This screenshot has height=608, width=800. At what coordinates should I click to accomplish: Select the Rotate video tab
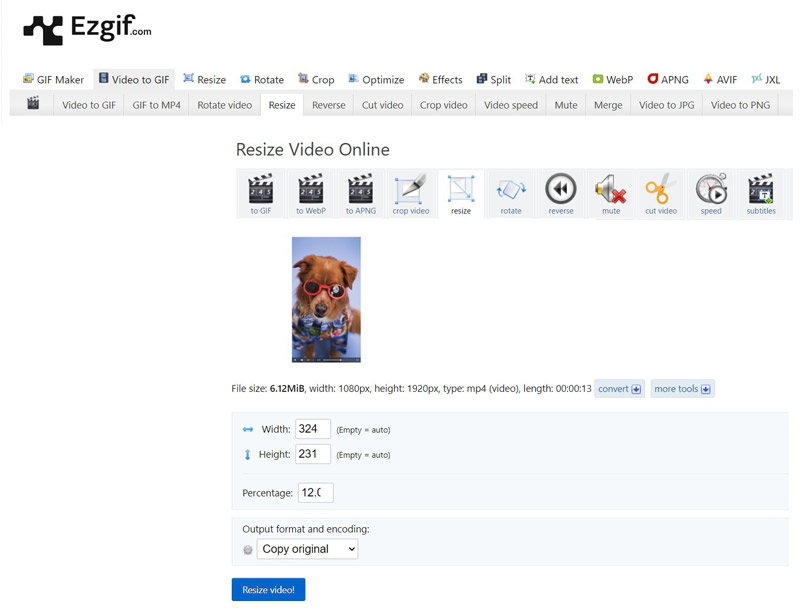[224, 105]
